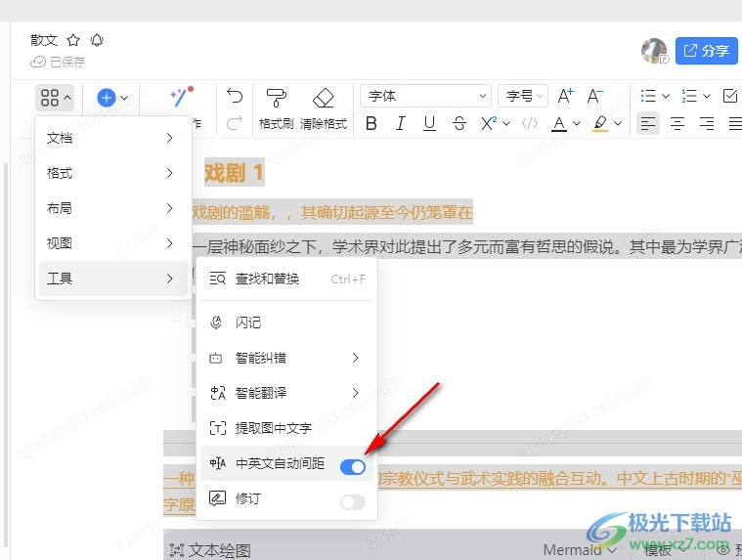Expand the superscript options arrow

pyautogui.click(x=505, y=124)
